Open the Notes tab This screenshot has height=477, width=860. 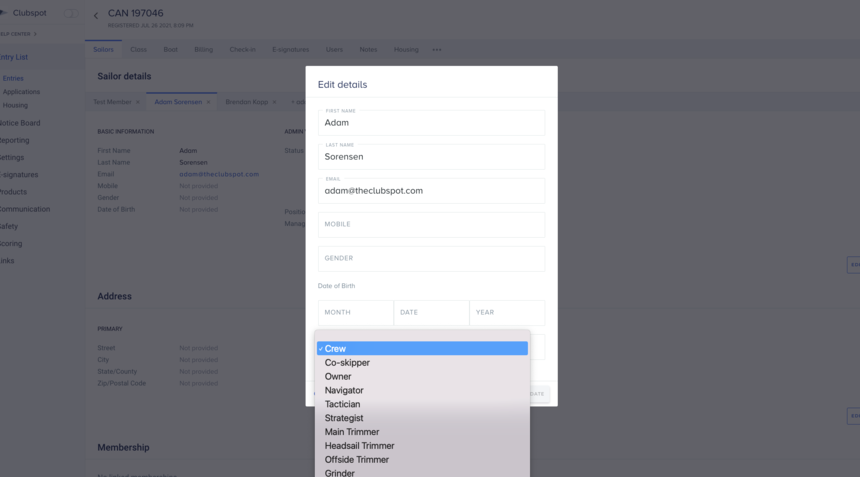point(368,49)
